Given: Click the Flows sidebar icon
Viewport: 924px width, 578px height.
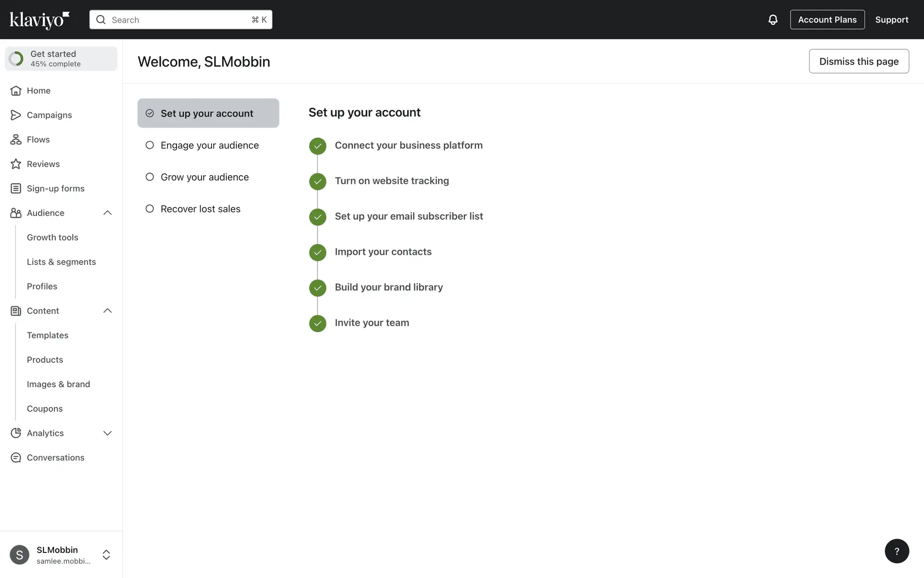Looking at the screenshot, I should point(16,140).
